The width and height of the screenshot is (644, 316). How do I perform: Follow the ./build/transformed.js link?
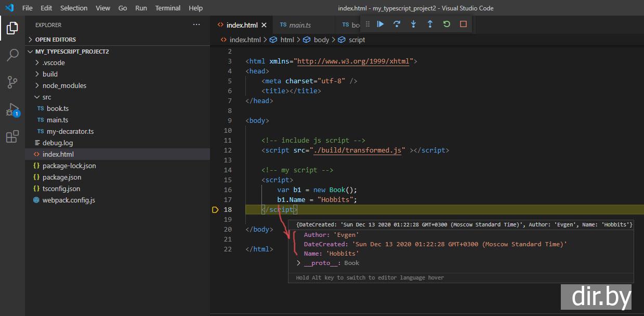[x=358, y=150]
